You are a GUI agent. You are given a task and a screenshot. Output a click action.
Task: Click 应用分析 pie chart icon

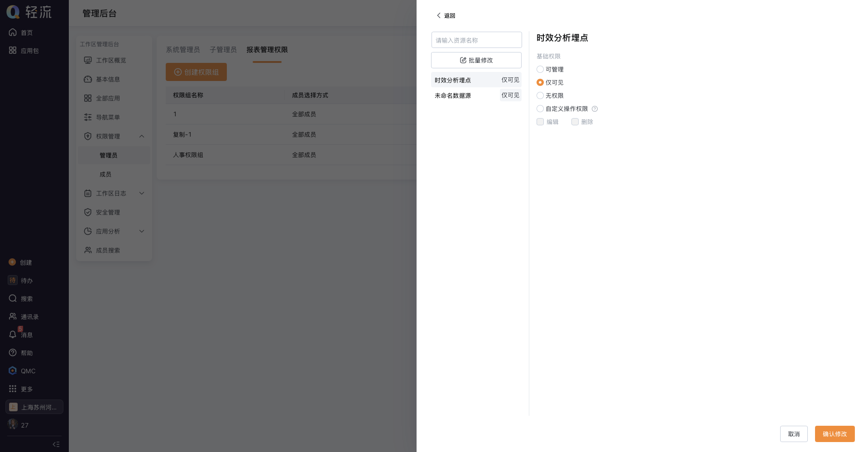[88, 231]
